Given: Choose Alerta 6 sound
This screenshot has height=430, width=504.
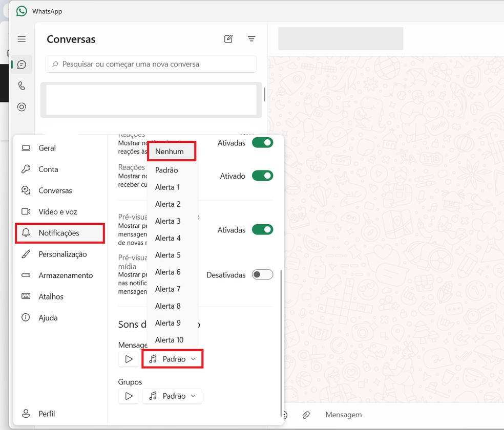Looking at the screenshot, I should [172, 272].
